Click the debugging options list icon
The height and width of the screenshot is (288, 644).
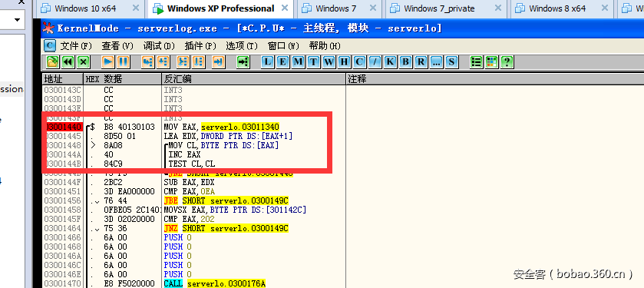476,62
